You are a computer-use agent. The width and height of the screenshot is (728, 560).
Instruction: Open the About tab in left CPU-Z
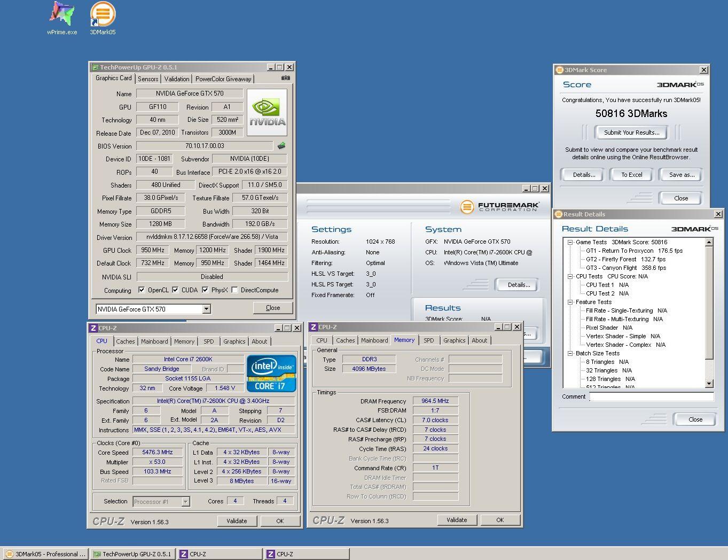pos(260,341)
